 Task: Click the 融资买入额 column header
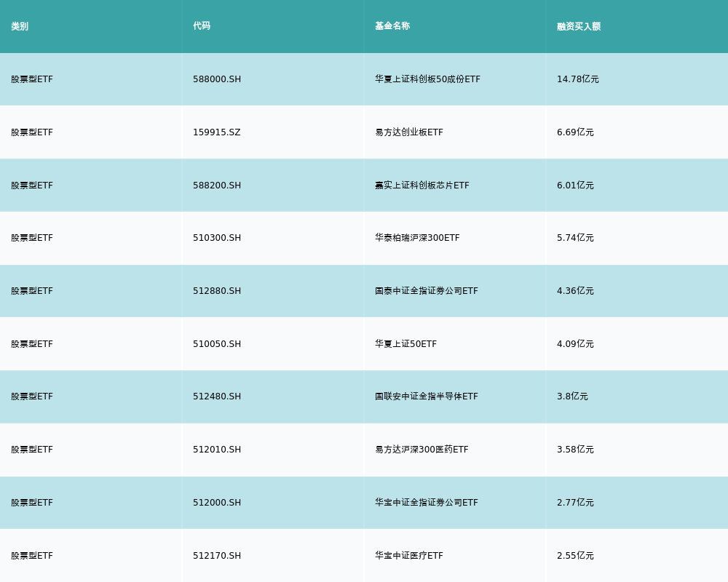pos(579,26)
